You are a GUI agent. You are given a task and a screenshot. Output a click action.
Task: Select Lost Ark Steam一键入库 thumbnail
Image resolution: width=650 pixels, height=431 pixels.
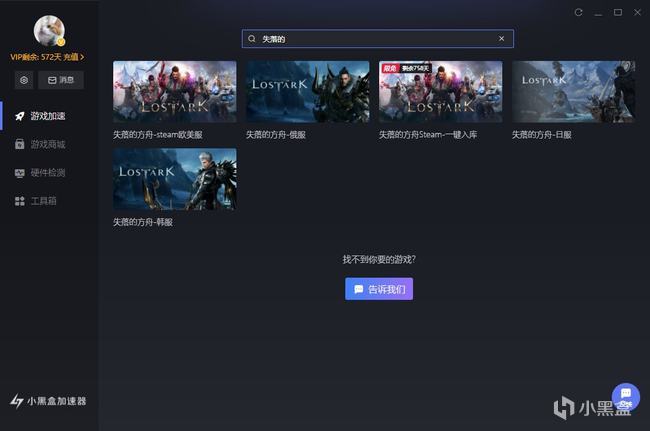441,92
